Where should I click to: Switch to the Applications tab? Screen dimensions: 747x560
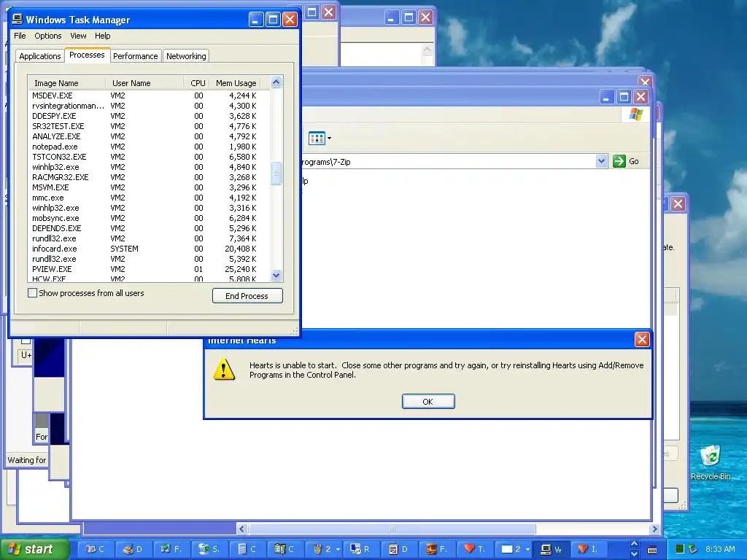[x=40, y=56]
